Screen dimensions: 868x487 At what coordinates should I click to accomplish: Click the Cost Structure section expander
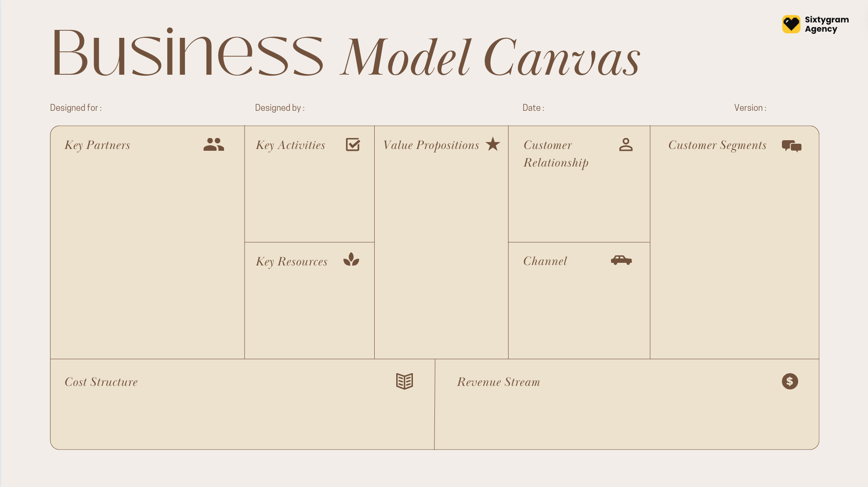click(x=404, y=382)
